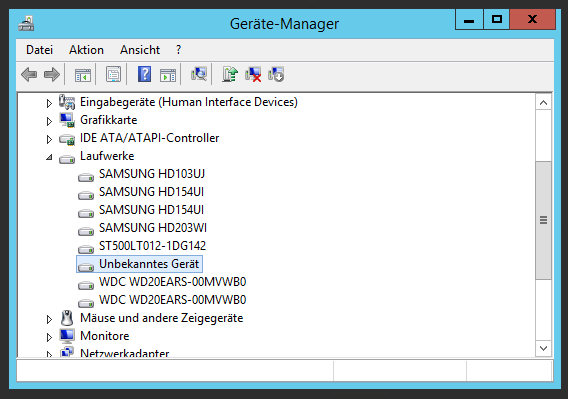The height and width of the screenshot is (399, 568).
Task: Expand the Eingabegeräte (Human Interface Devices) node
Action: [49, 103]
